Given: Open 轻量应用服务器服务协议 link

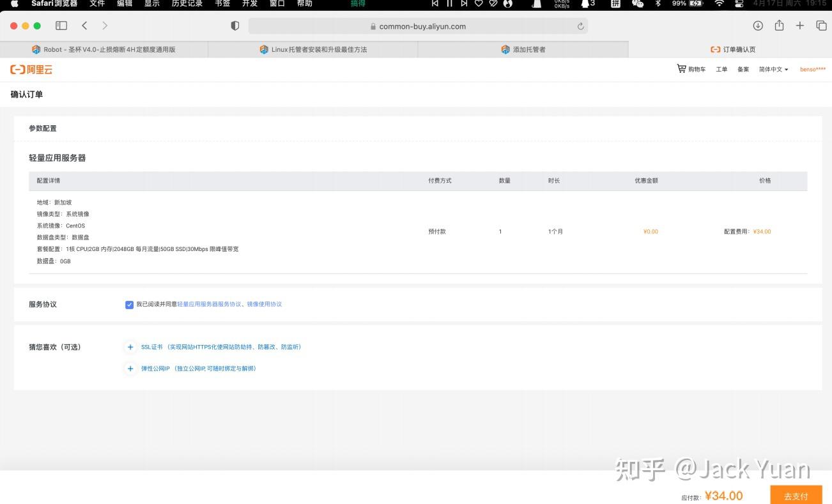Looking at the screenshot, I should point(209,304).
